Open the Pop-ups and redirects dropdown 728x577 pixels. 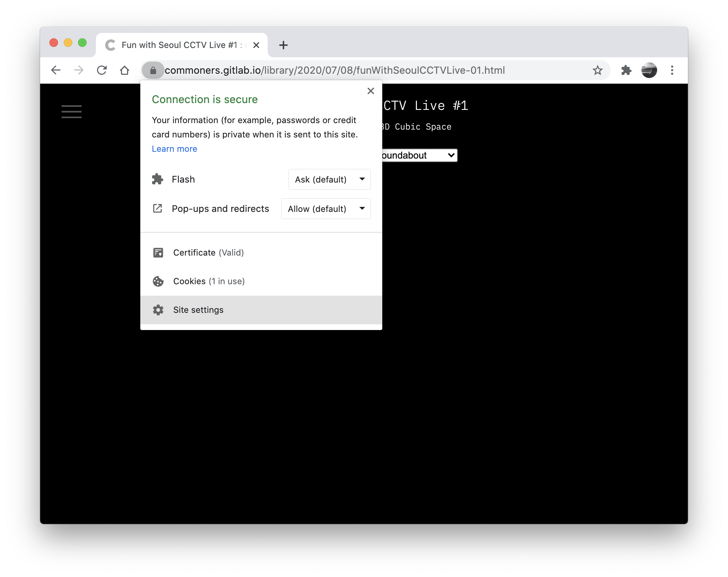pyautogui.click(x=326, y=209)
